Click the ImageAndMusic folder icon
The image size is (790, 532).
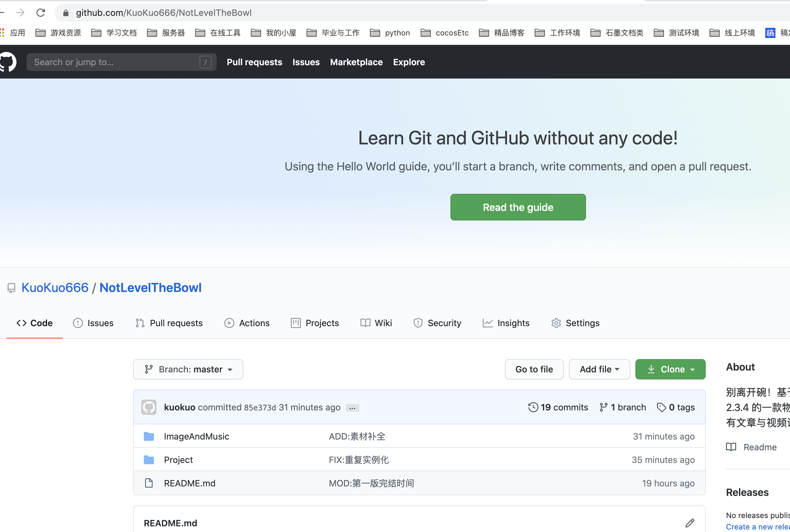coord(149,436)
